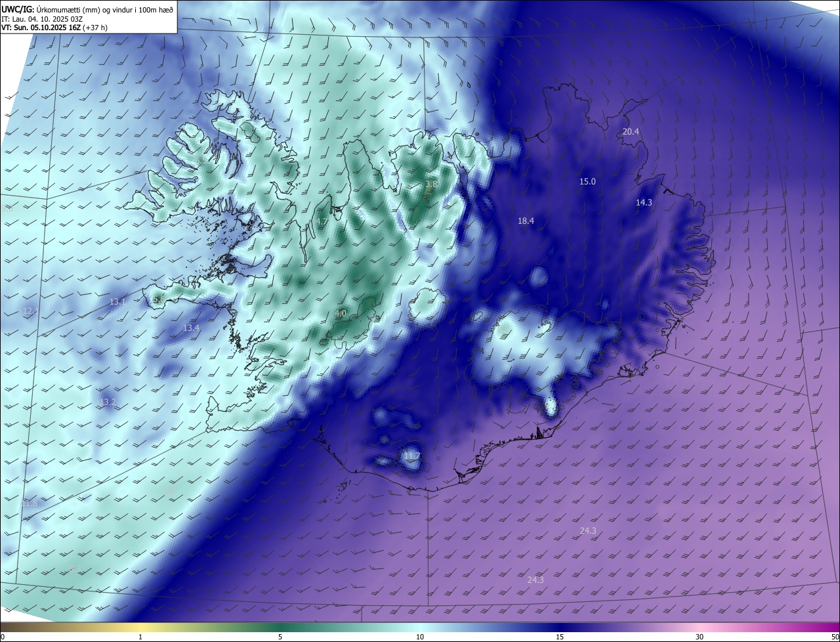The image size is (840, 642).
Task: Click the map value 13.1
Action: (x=117, y=302)
